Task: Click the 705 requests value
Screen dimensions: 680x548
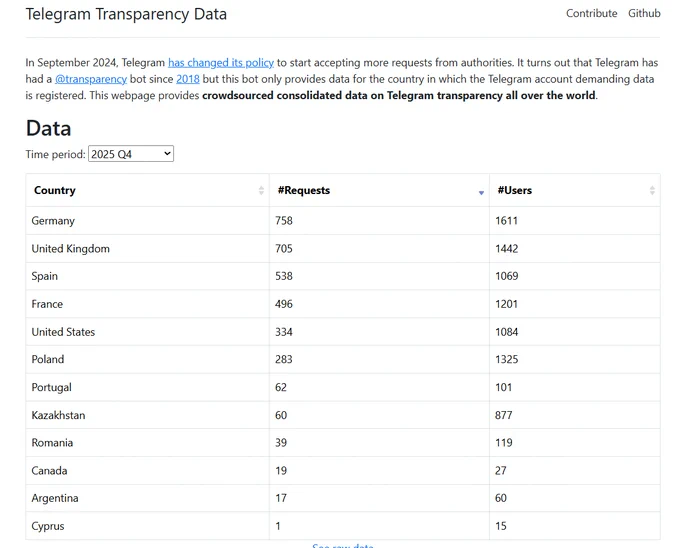Action: (x=284, y=248)
